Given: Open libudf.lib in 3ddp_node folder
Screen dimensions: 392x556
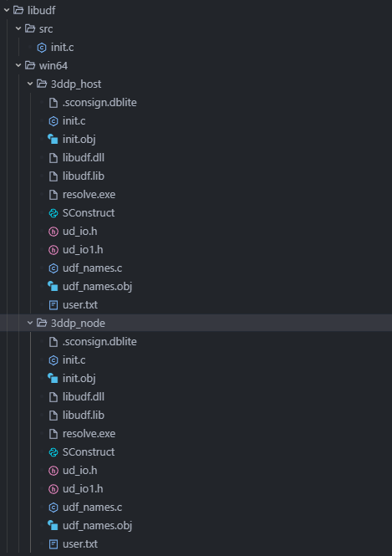Looking at the screenshot, I should pos(84,416).
